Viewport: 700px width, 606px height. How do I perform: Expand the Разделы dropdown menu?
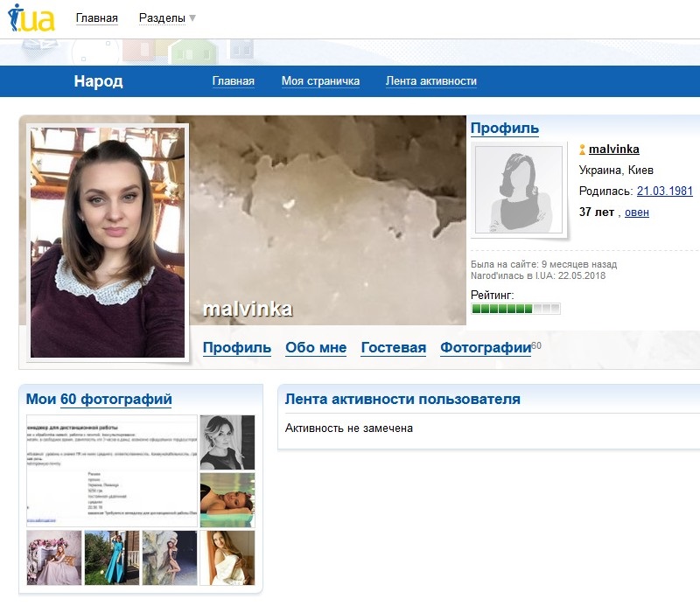click(x=167, y=18)
